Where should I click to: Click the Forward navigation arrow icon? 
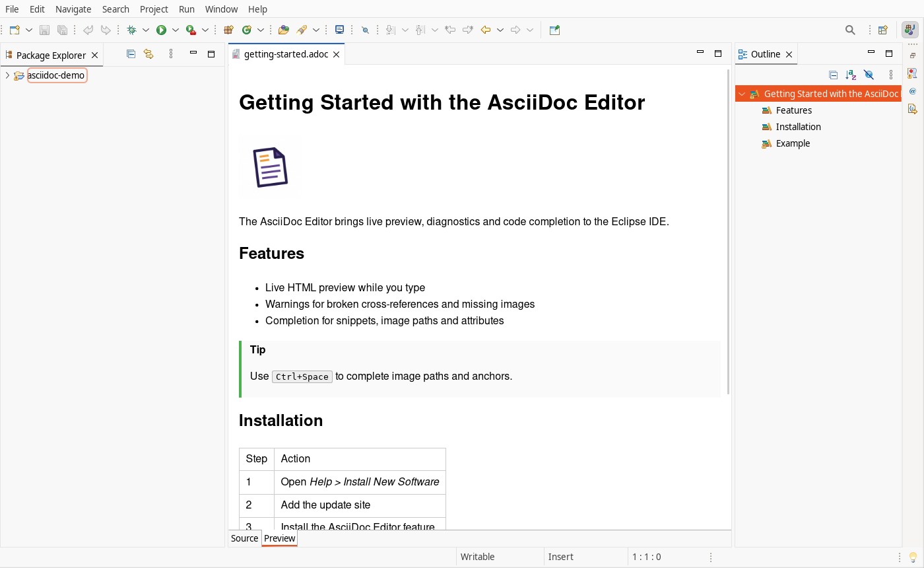coord(515,30)
